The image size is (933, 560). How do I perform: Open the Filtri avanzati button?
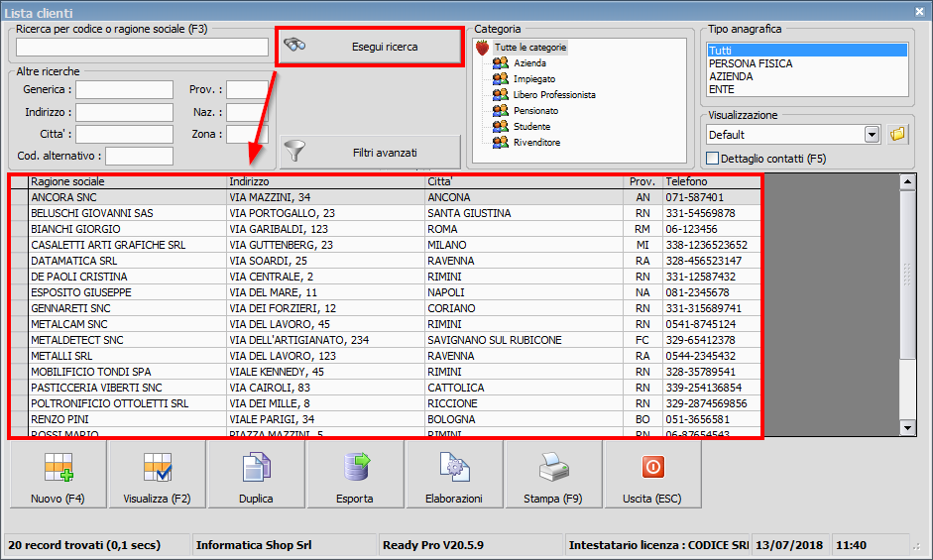(370, 153)
